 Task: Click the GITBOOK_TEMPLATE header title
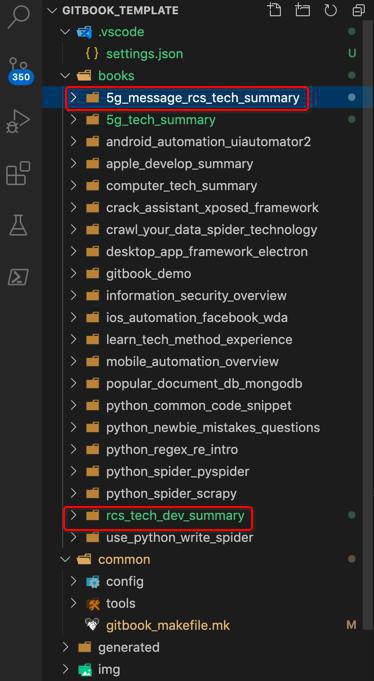pos(120,10)
